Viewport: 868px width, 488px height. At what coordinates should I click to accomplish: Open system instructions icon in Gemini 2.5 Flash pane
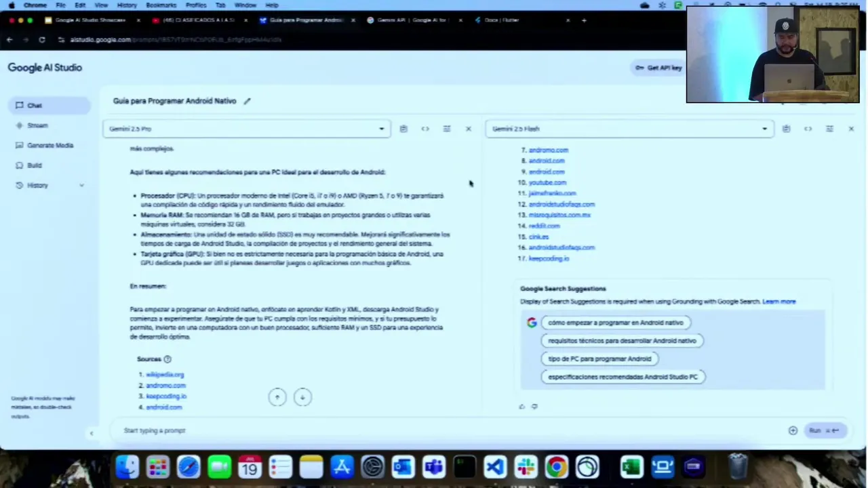coord(786,129)
